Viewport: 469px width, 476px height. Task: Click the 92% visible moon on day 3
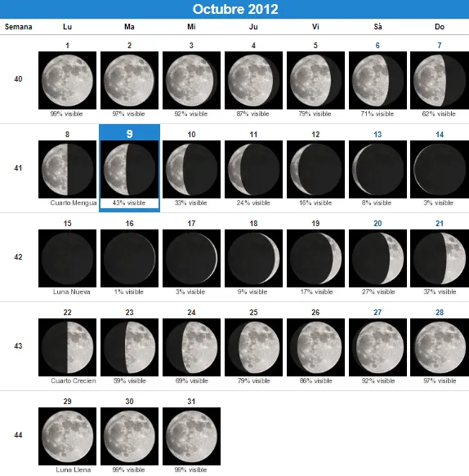(x=191, y=81)
